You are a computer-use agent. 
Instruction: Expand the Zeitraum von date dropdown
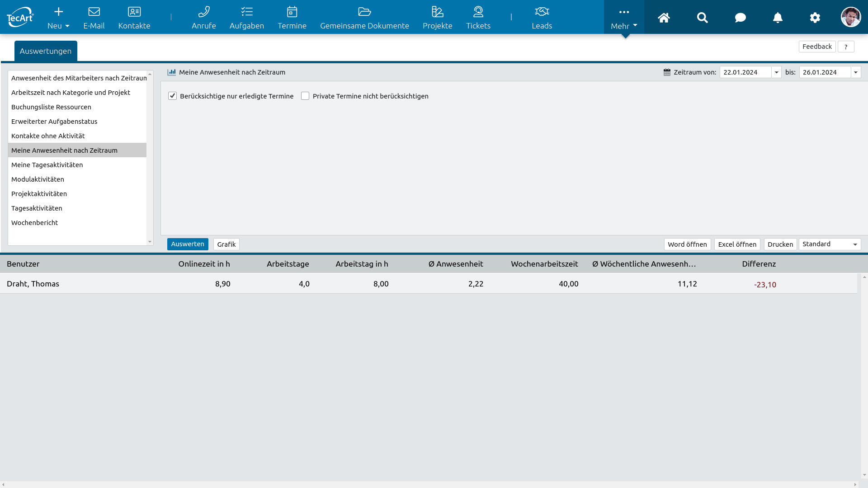(x=776, y=72)
